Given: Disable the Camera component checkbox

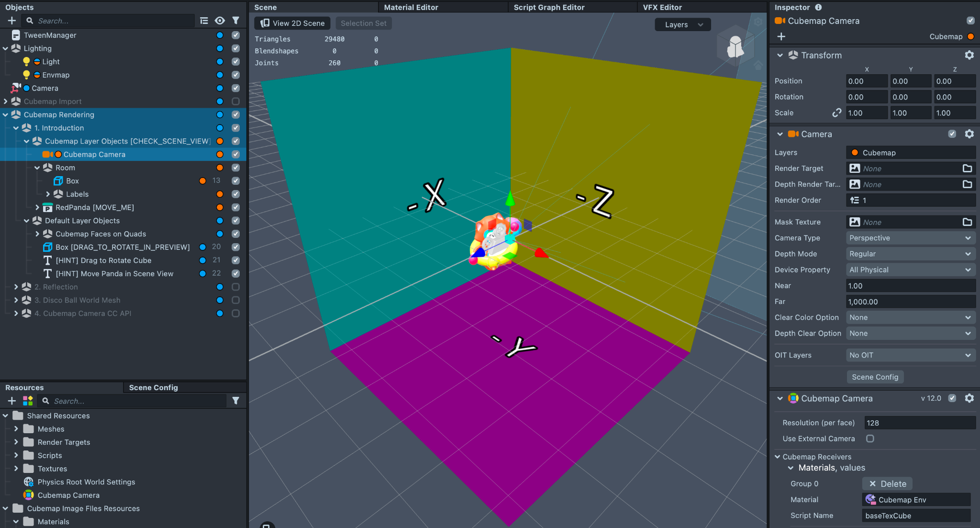Looking at the screenshot, I should [952, 134].
